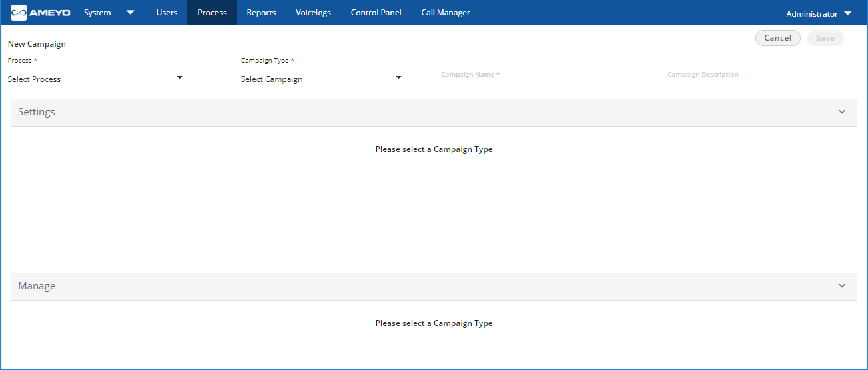Click the Select Process dropdown arrow

click(x=179, y=77)
